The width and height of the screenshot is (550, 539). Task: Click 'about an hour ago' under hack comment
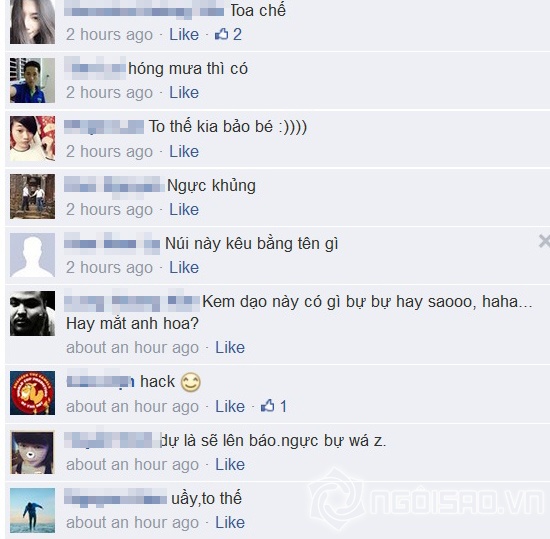coord(132,406)
